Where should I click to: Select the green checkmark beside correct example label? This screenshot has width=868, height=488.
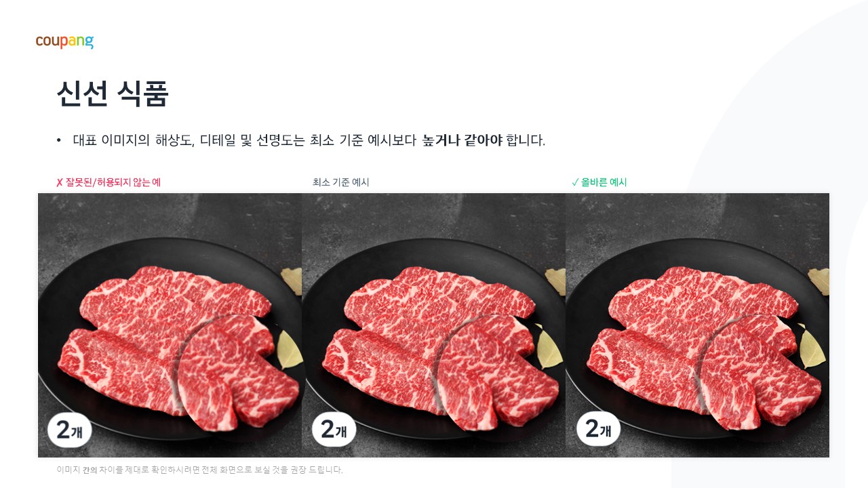click(x=575, y=182)
